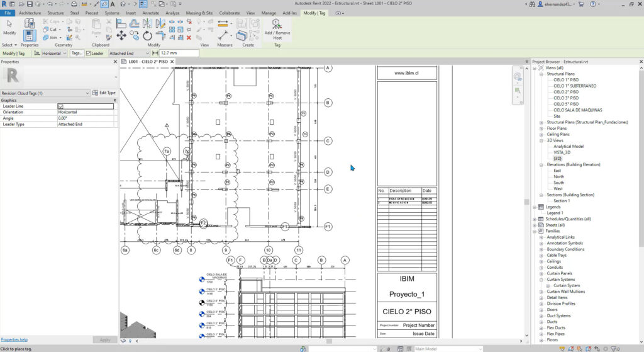Expand the Sheets (all) node
644x352 pixels.
tap(535, 225)
